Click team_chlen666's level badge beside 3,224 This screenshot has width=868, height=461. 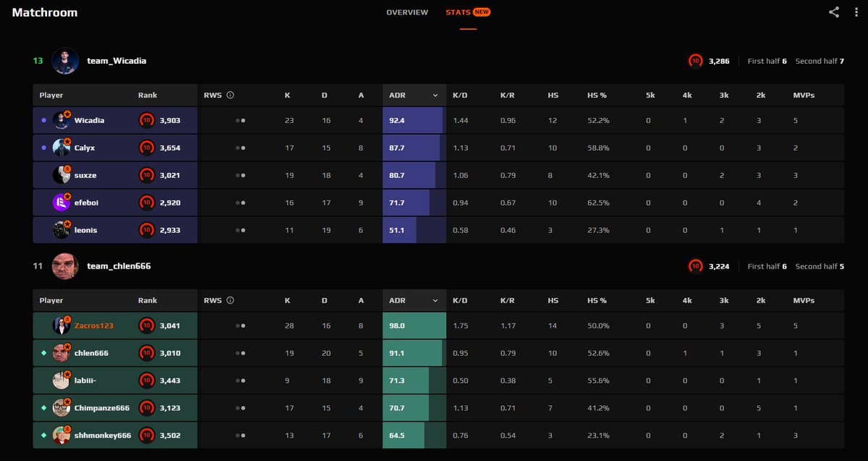click(x=695, y=266)
